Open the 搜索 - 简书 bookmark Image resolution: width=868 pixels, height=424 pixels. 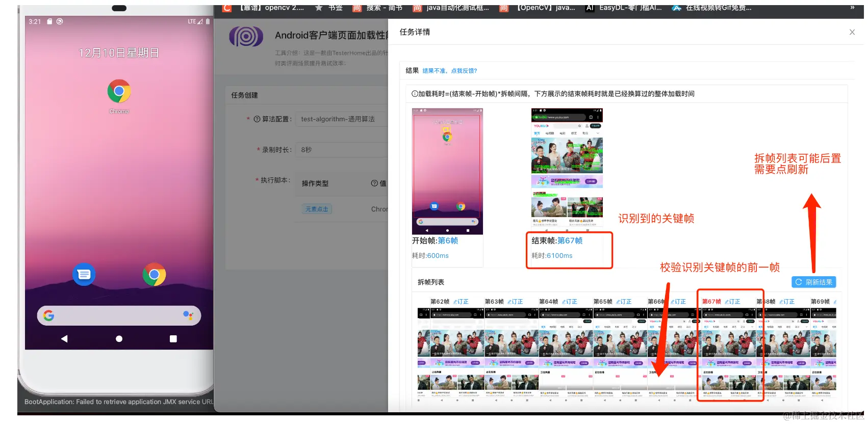377,8
